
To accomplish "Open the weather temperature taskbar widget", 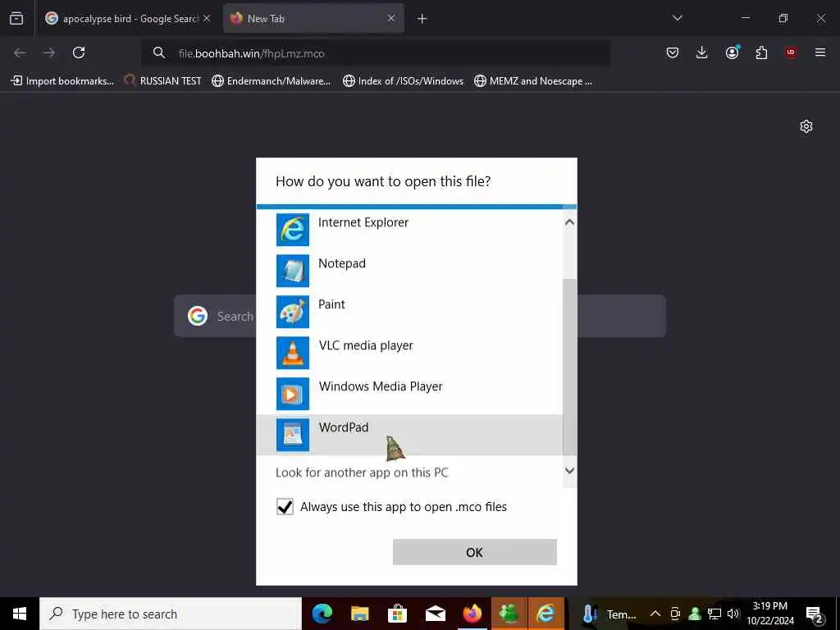I will pos(609,614).
